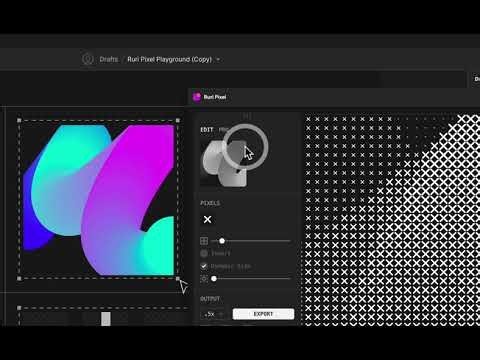Click the OUTPUT section label
This screenshot has height=360, width=480.
(210, 299)
